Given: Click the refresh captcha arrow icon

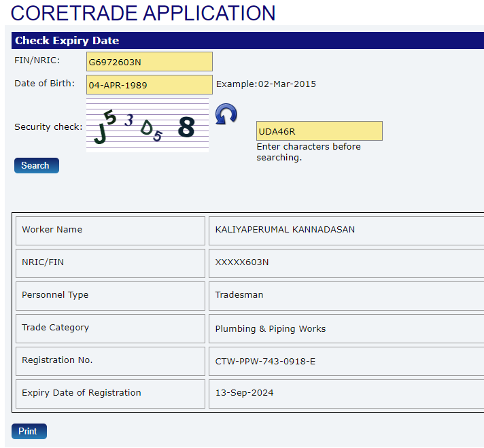Looking at the screenshot, I should [x=226, y=114].
